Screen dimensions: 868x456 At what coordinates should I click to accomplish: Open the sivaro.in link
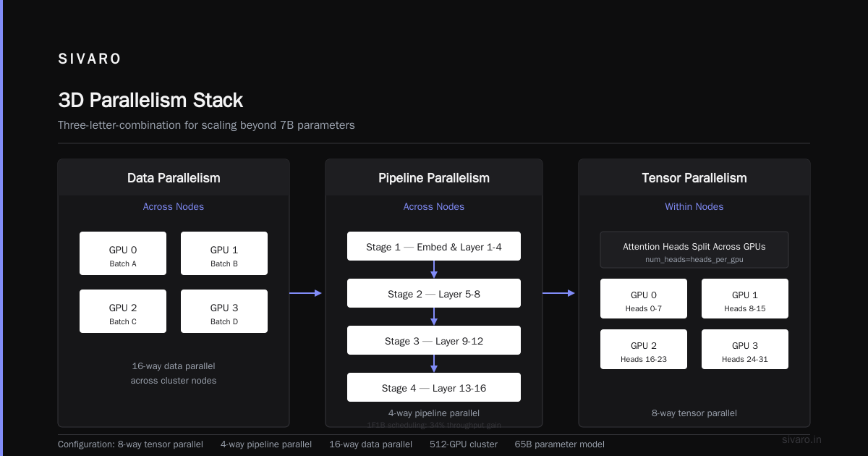tap(801, 439)
